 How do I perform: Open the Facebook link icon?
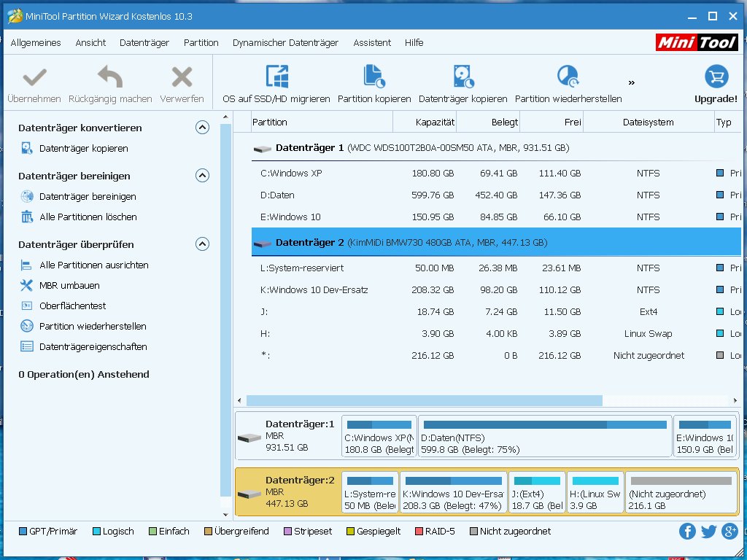[x=687, y=531]
